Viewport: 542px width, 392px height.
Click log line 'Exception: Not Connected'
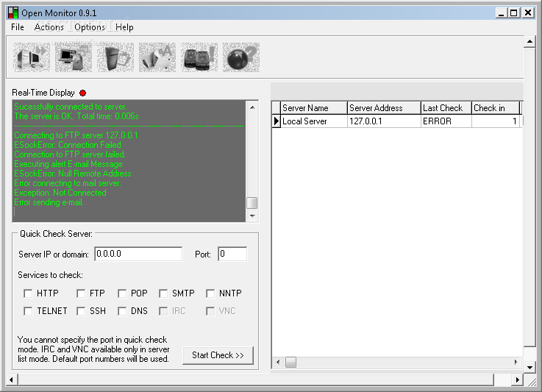click(60, 193)
